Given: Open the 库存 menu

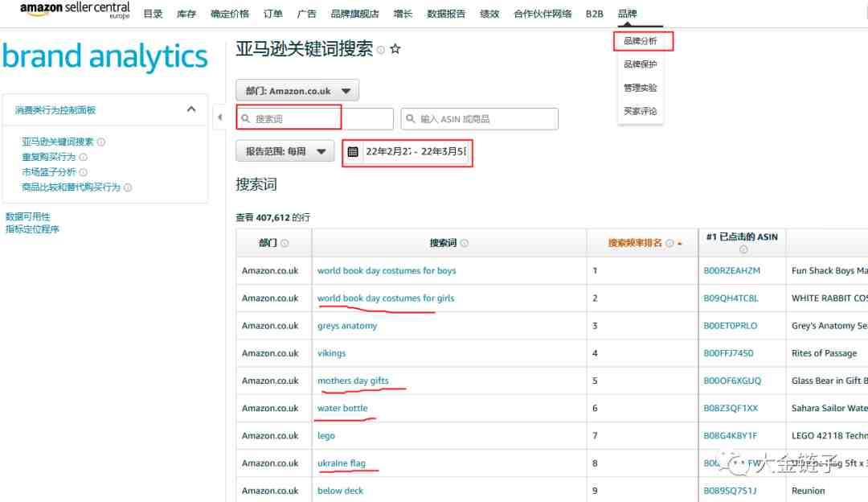Looking at the screenshot, I should pos(186,14).
